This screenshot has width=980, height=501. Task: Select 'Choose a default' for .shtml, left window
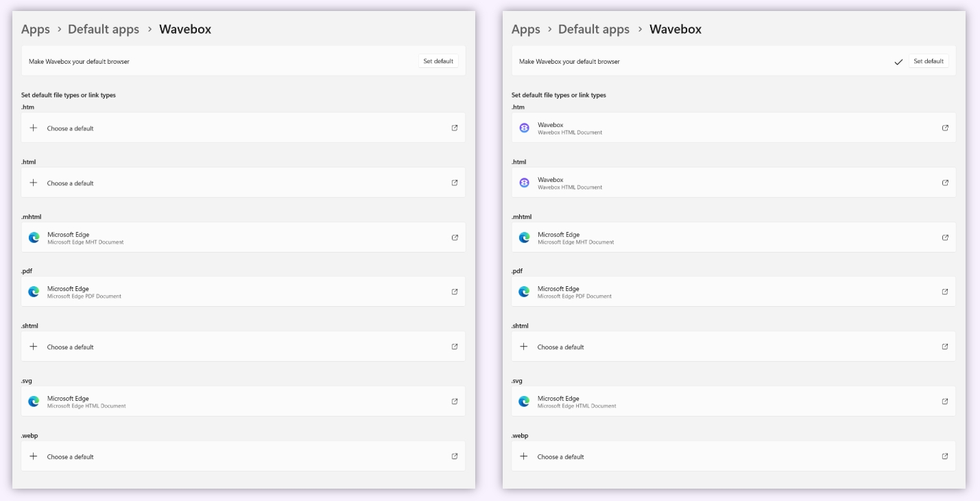tap(70, 347)
